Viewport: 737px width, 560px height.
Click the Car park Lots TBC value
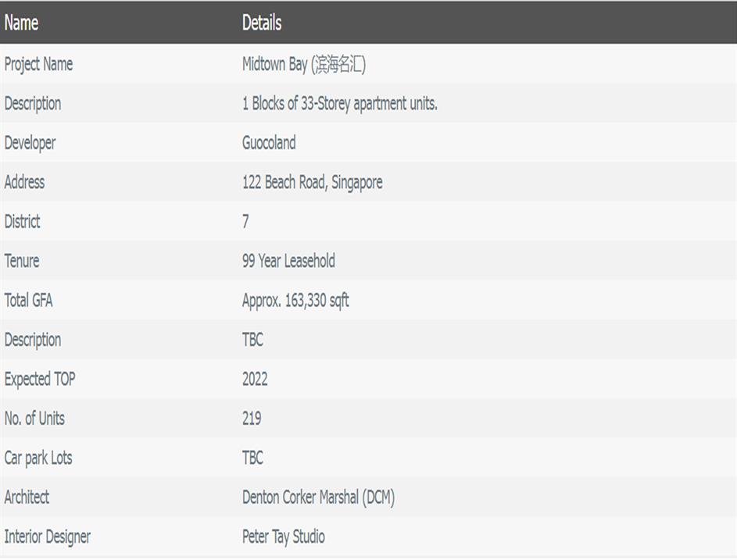coord(252,458)
